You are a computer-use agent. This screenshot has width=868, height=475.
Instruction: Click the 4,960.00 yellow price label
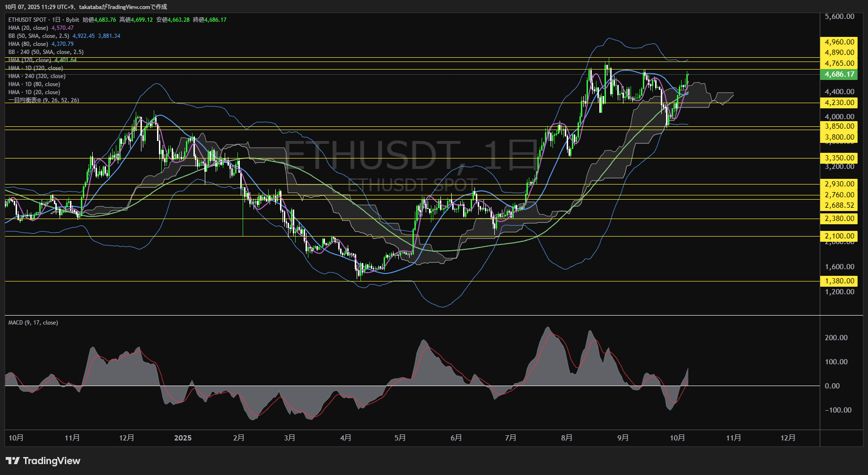coord(839,42)
